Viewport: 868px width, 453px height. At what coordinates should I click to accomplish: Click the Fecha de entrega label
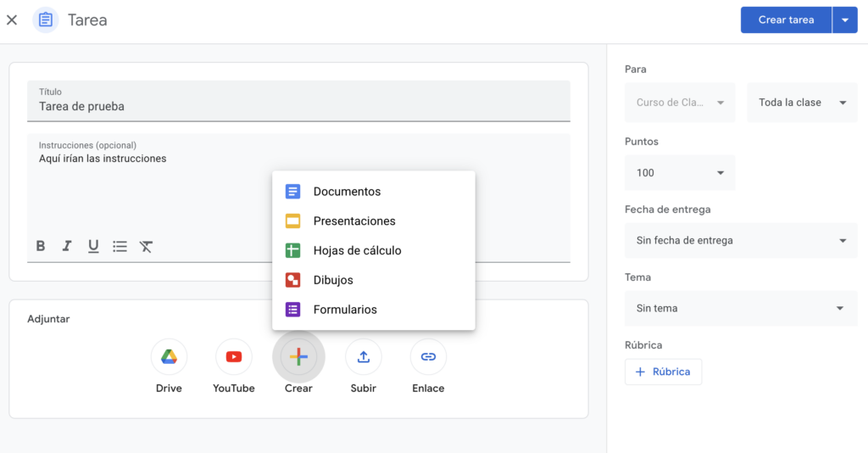coord(668,210)
